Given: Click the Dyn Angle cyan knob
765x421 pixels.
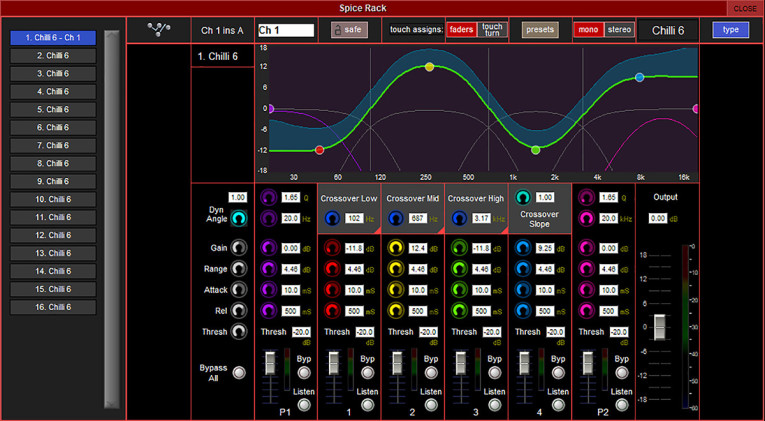Looking at the screenshot, I should pyautogui.click(x=239, y=219).
